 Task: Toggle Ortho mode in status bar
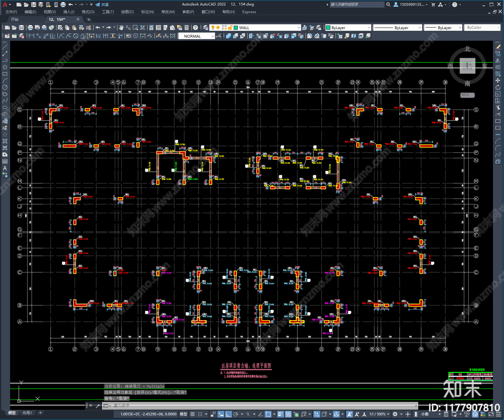click(228, 414)
